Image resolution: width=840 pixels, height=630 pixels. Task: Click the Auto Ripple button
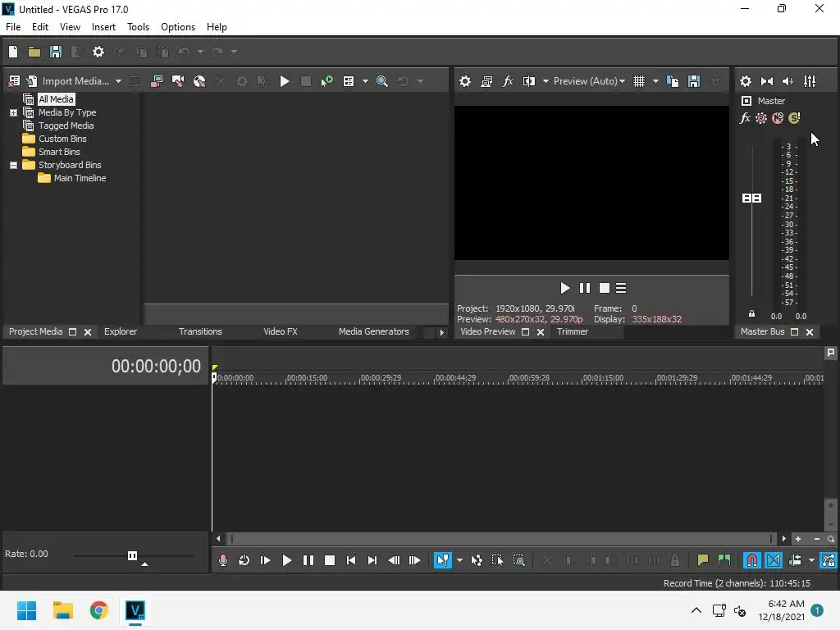[795, 560]
